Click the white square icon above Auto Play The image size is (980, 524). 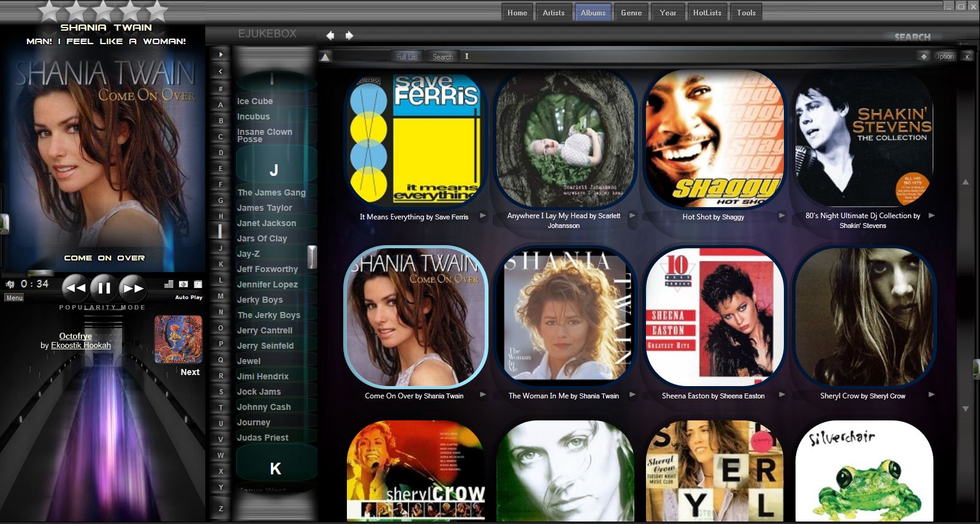pyautogui.click(x=198, y=284)
